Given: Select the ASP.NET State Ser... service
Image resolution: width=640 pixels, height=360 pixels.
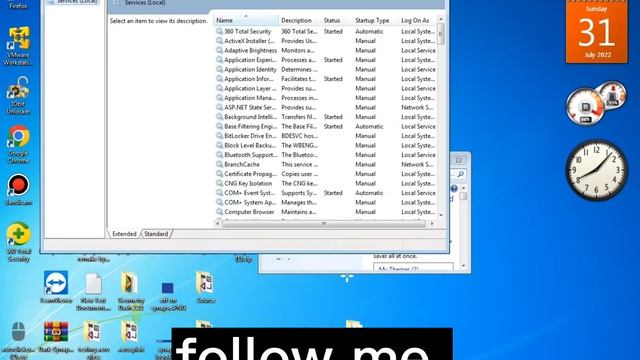Looking at the screenshot, I should [325, 107].
